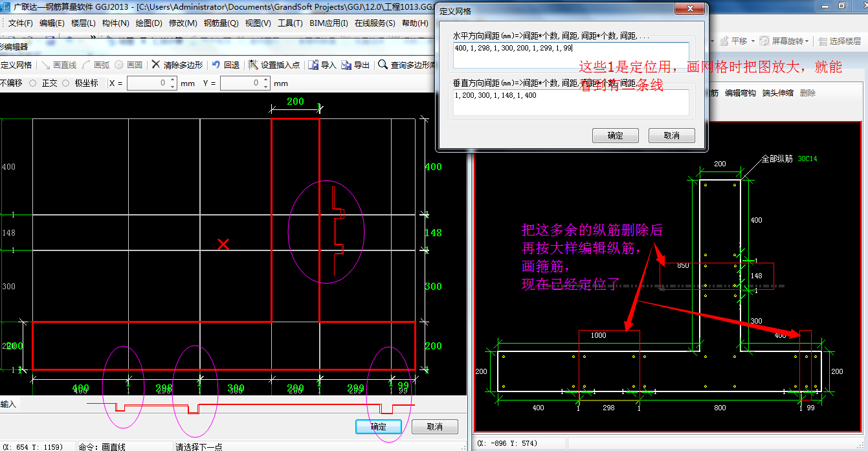This screenshot has width=868, height=451.
Task: Open the 楼层(L) menu
Action: (x=83, y=23)
